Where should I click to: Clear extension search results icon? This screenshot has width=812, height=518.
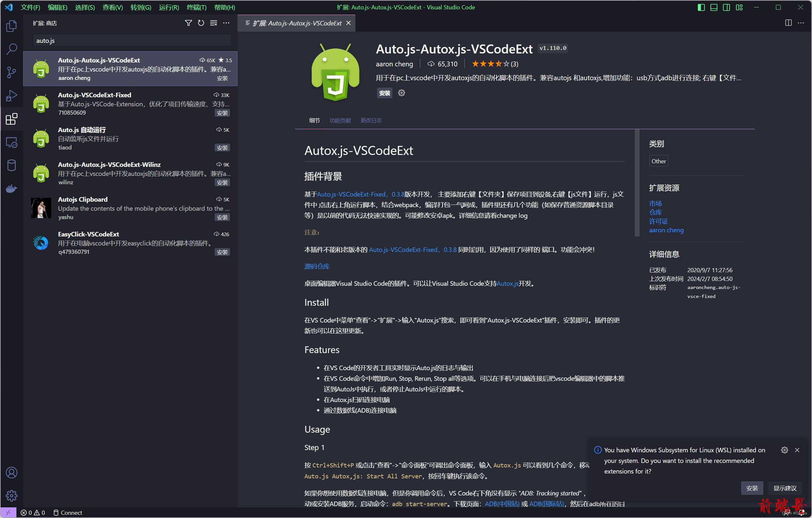click(x=213, y=23)
